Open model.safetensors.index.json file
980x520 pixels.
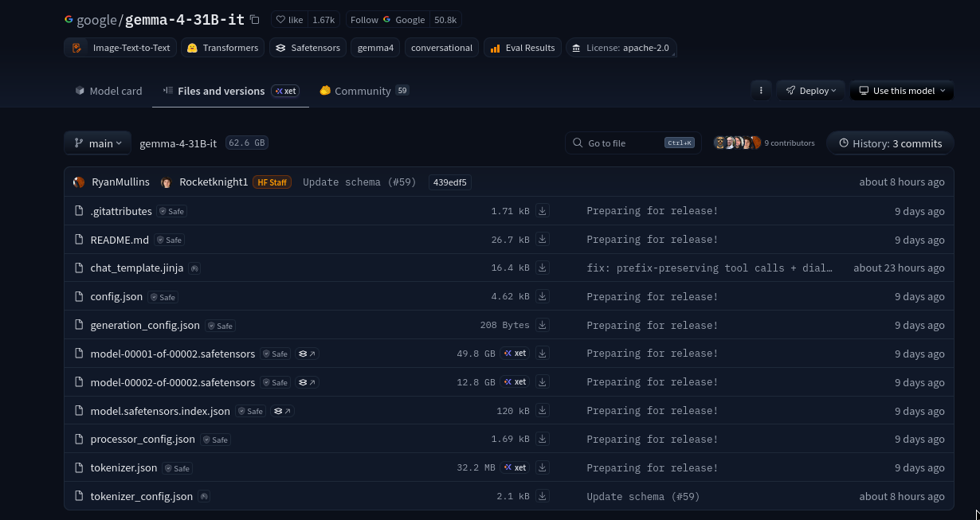(x=160, y=411)
